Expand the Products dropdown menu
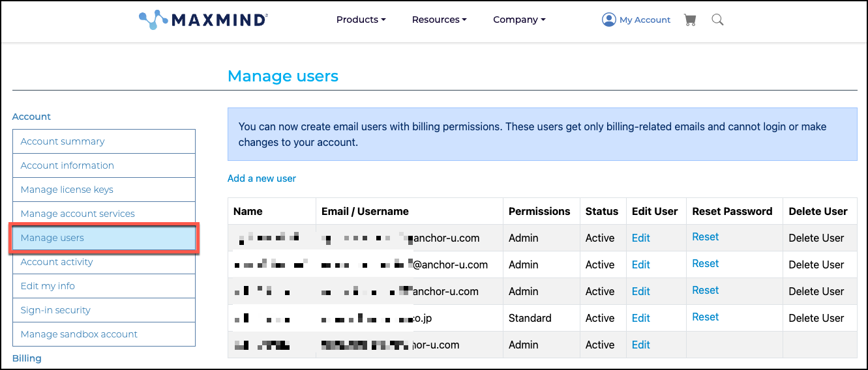868x370 pixels. click(x=361, y=20)
